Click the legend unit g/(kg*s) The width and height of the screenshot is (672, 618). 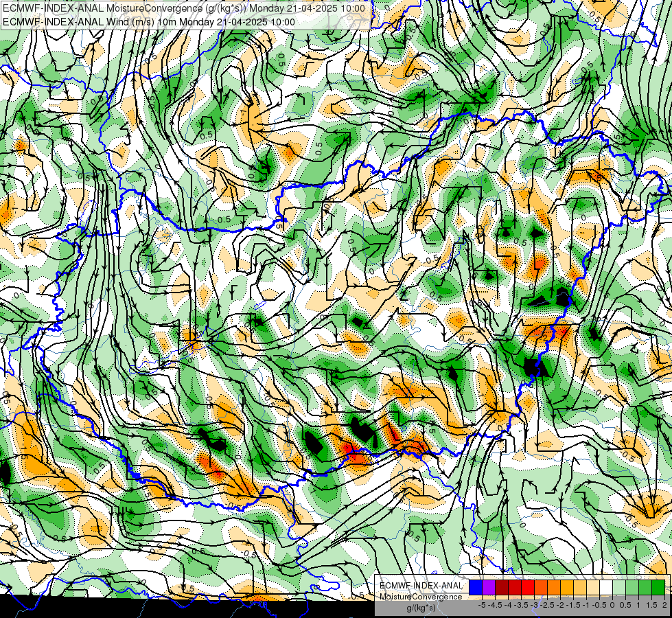coord(421,608)
